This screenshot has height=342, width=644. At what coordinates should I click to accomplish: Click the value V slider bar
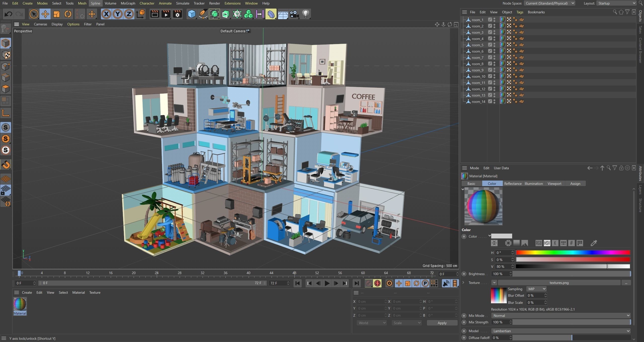(x=573, y=266)
